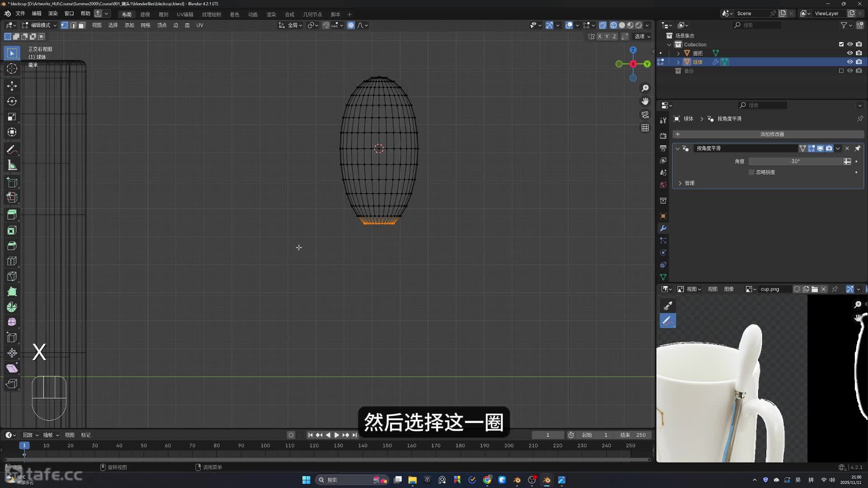This screenshot has height=488, width=868.
Task: Select the Rotate tool
Action: coord(12,101)
